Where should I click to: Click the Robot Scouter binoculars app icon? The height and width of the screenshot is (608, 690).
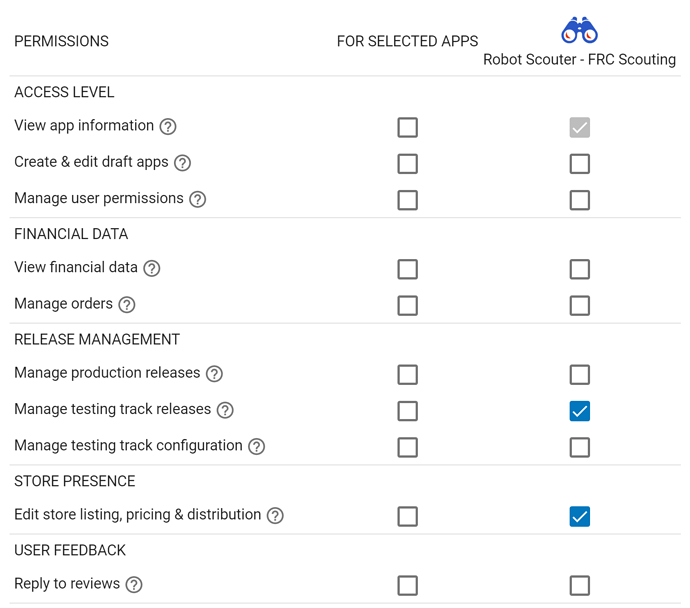579,30
